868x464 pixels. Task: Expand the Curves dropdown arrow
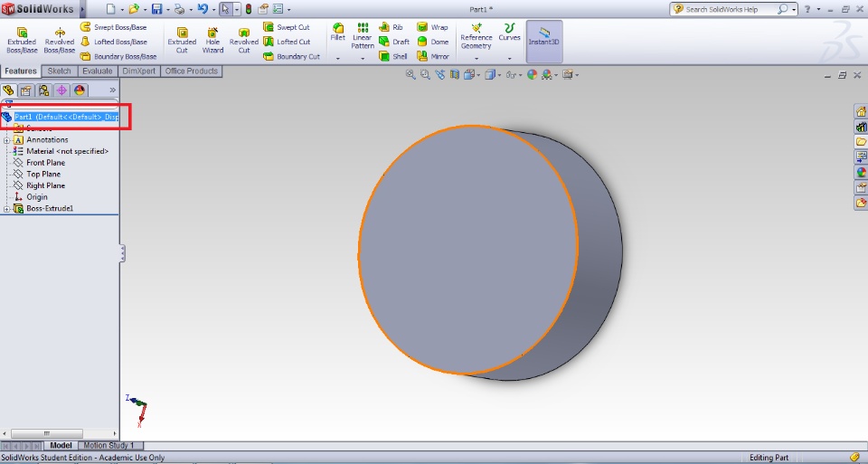click(x=509, y=58)
